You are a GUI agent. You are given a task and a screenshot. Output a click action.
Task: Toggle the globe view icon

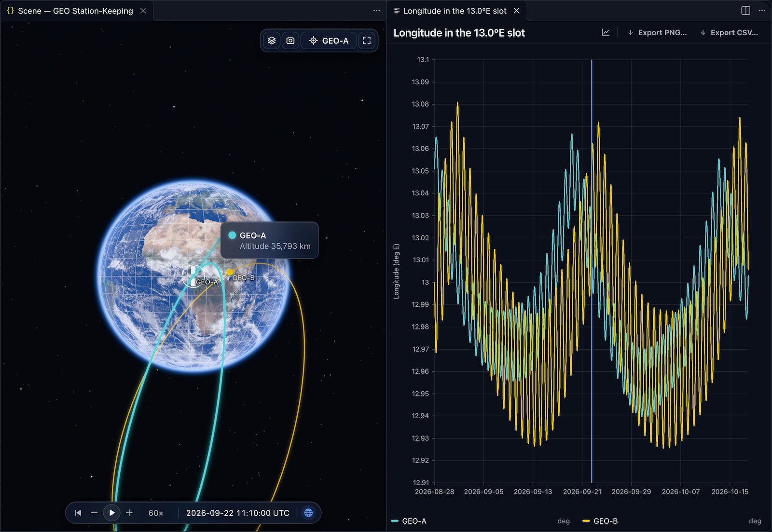pyautogui.click(x=308, y=513)
